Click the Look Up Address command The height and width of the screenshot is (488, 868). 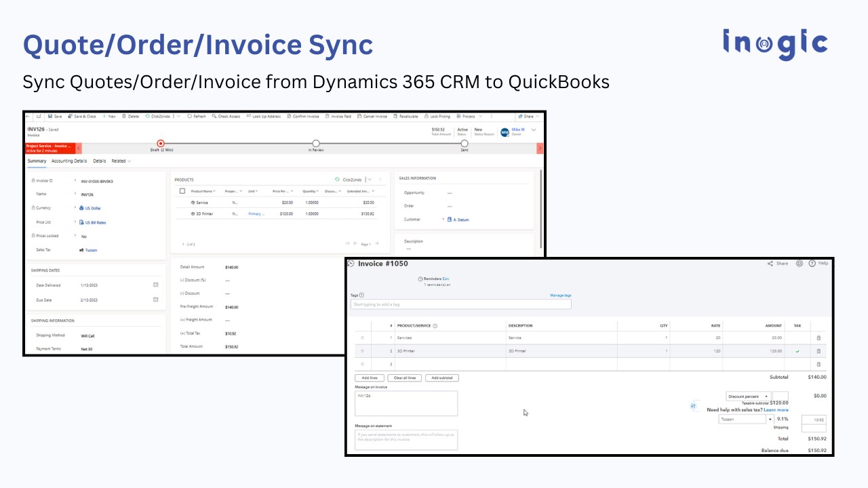click(x=263, y=116)
